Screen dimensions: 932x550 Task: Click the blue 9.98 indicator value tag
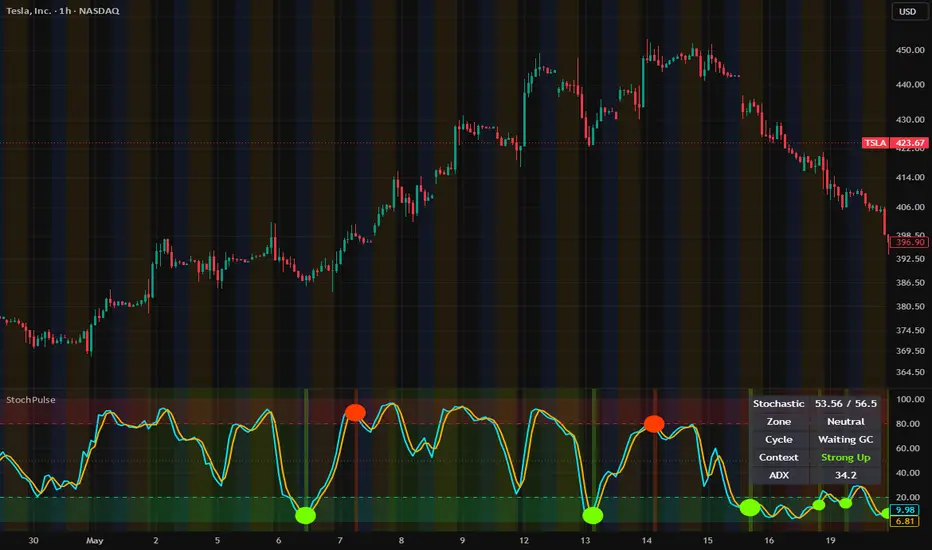click(x=905, y=510)
